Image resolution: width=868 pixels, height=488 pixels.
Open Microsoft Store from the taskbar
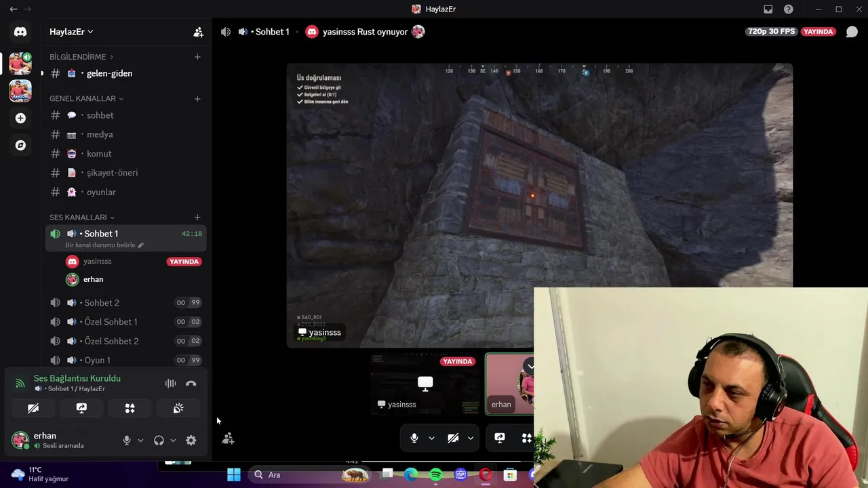click(x=510, y=474)
